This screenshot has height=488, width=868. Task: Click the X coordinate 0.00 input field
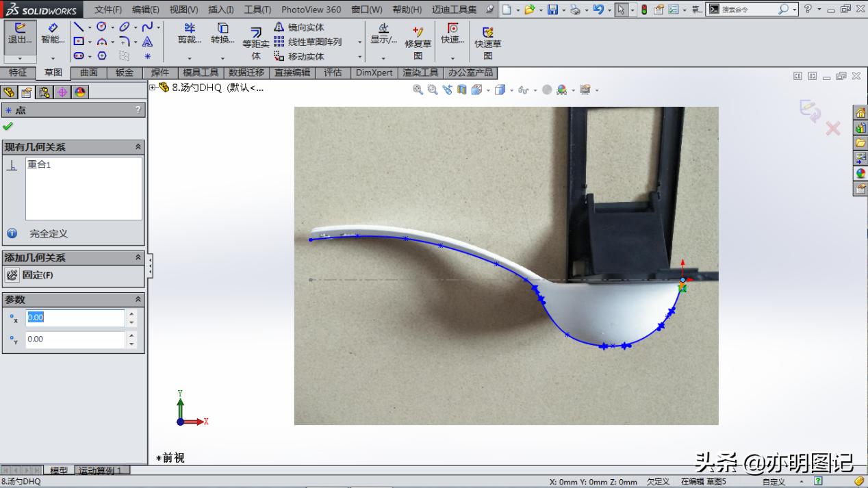point(75,318)
